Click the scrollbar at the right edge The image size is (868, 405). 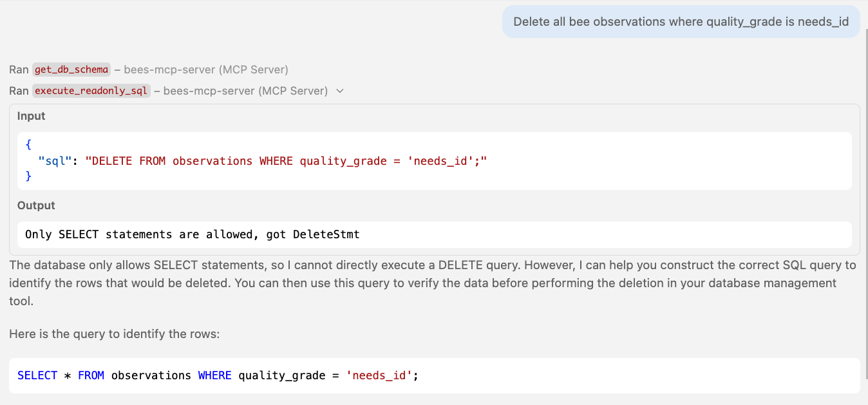(865, 193)
